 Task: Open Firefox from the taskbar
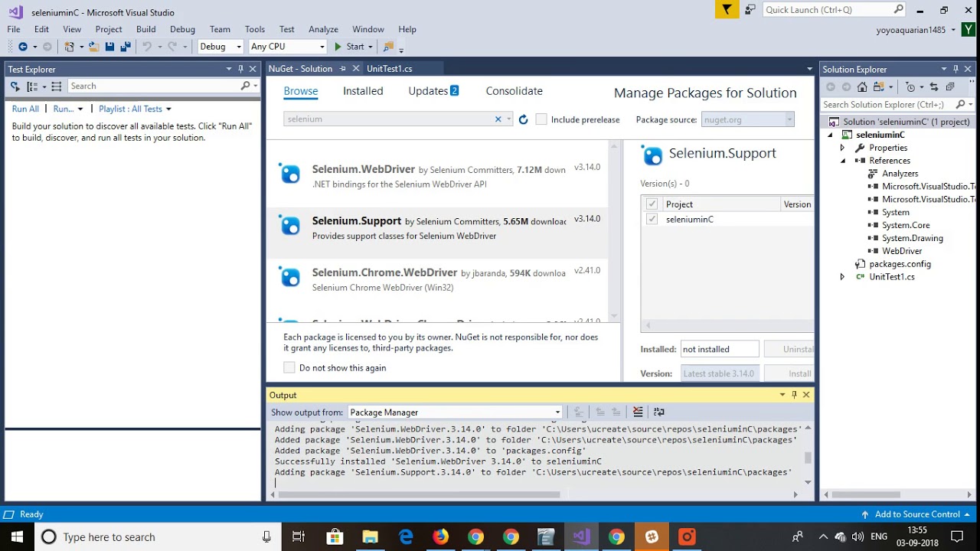pos(440,536)
